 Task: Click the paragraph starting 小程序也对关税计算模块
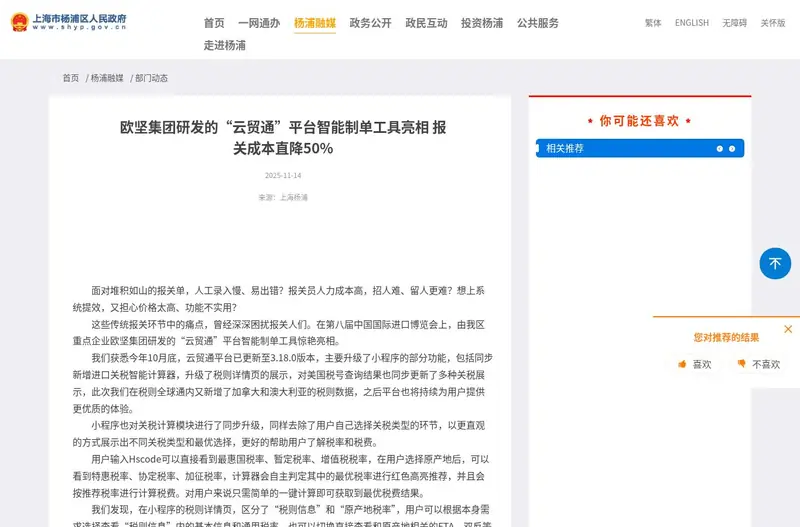[279, 434]
